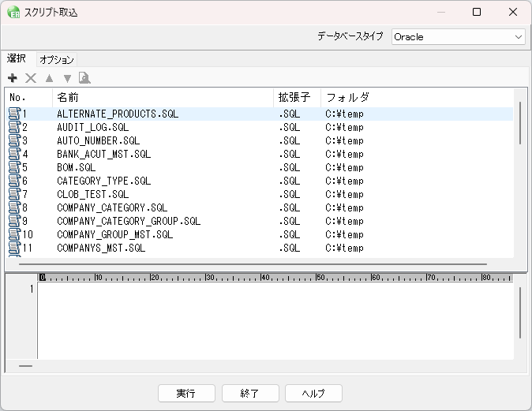
Task: Select script icon of row 7
Action: coord(14,194)
